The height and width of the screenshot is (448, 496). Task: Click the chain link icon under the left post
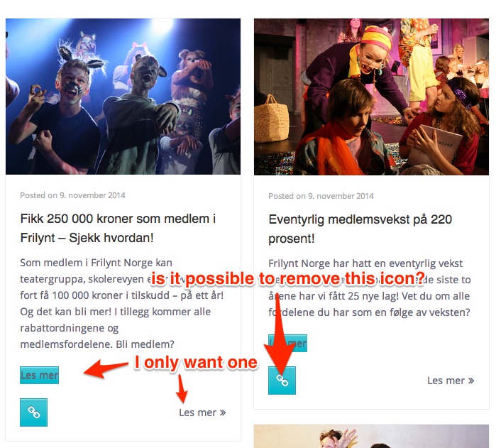pos(33,413)
